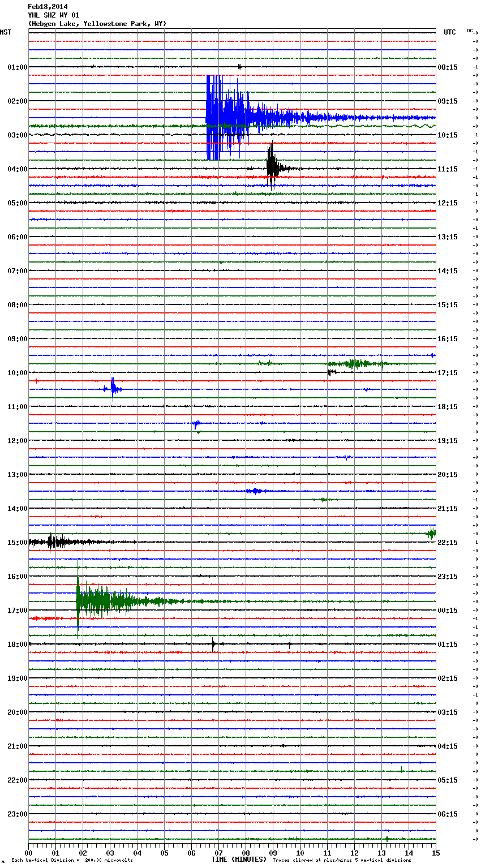Click the 09:15 UTC time label
Viewport: 481px width, 868px height.
[x=448, y=101]
